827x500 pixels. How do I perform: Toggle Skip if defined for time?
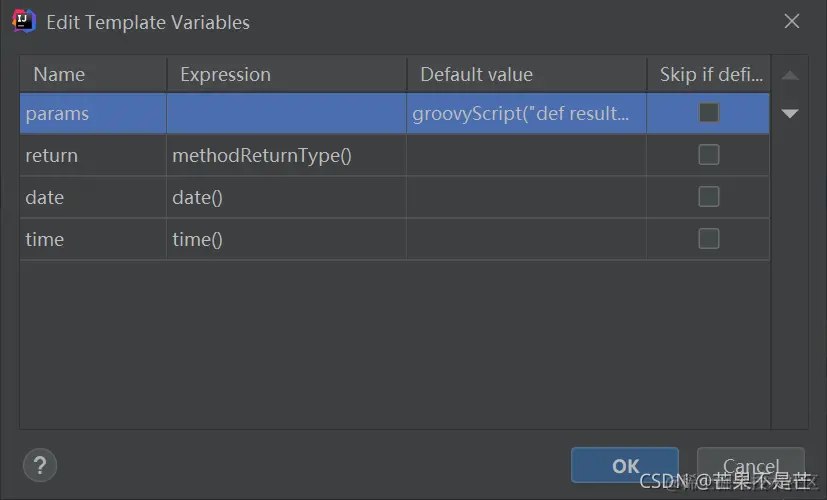(x=708, y=238)
